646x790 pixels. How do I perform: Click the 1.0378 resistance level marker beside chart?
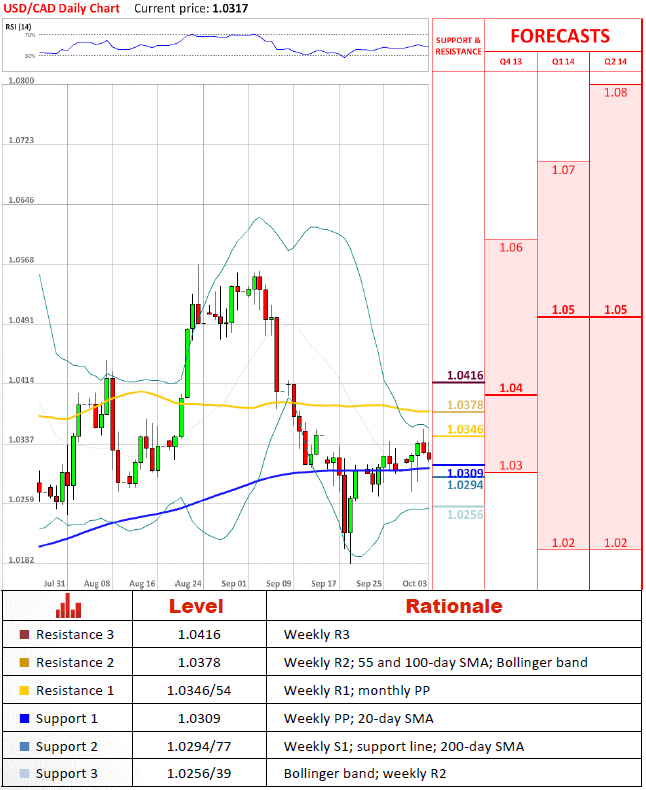pos(465,405)
